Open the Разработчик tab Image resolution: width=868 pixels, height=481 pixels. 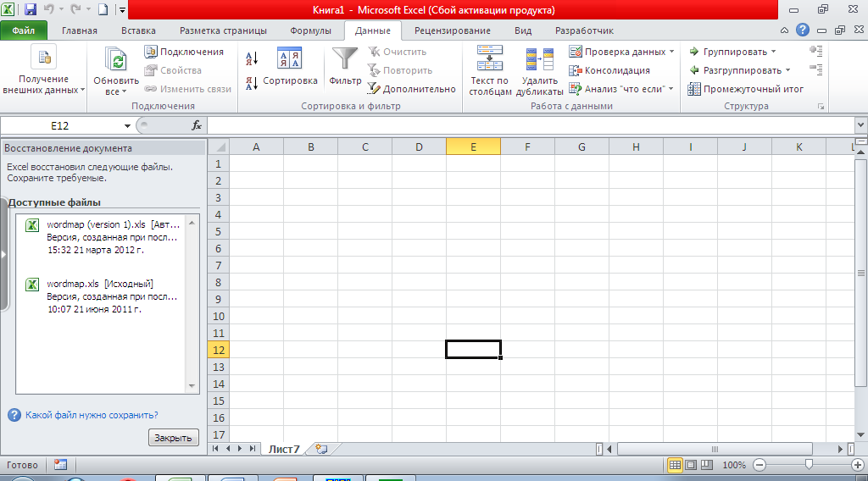coord(584,30)
